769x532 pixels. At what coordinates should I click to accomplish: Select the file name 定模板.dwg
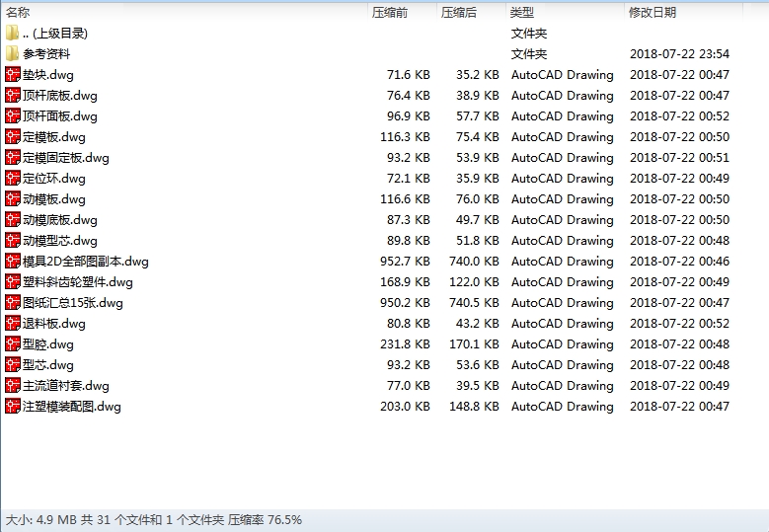[54, 137]
